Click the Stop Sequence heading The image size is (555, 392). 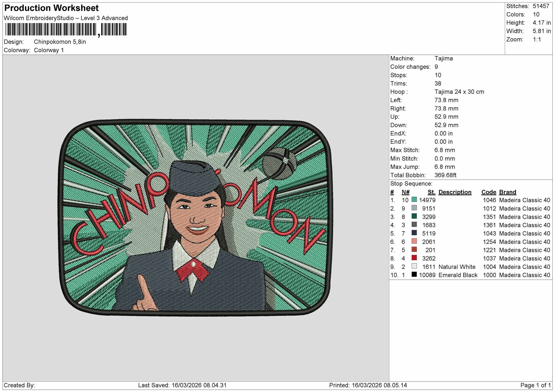411,184
